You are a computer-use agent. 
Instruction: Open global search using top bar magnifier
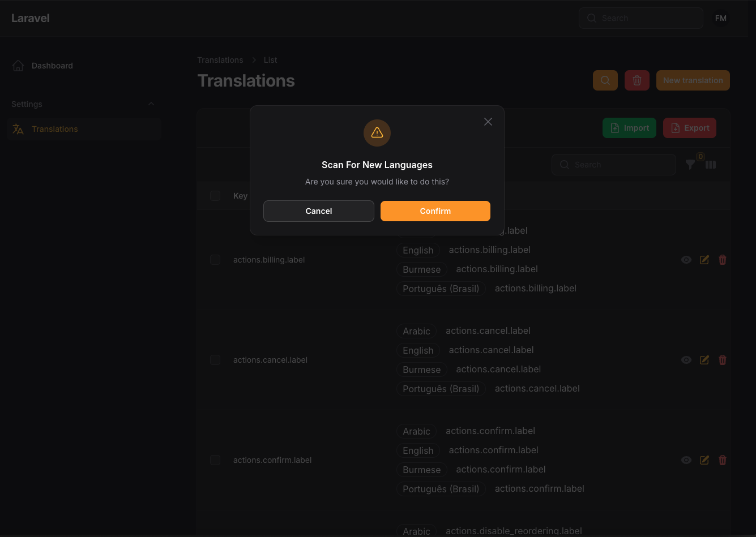[591, 18]
